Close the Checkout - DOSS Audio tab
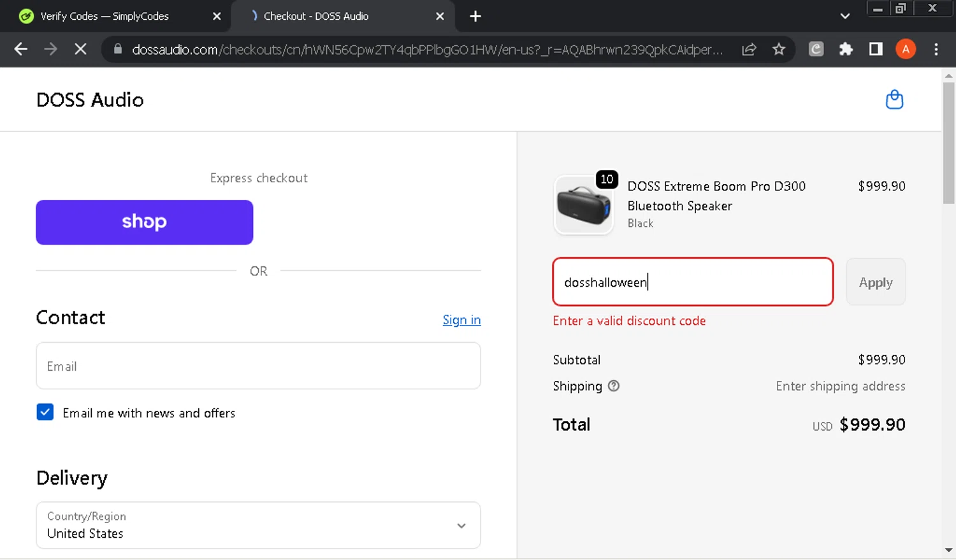 [440, 16]
